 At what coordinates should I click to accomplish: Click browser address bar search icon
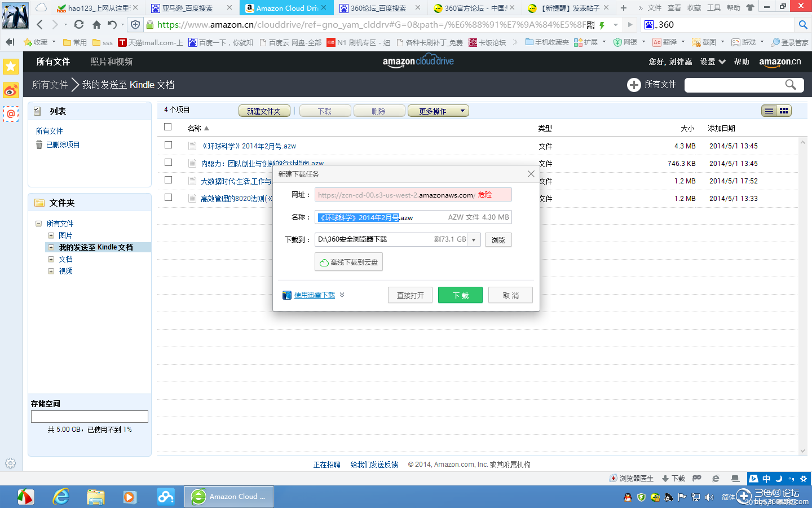pos(803,25)
